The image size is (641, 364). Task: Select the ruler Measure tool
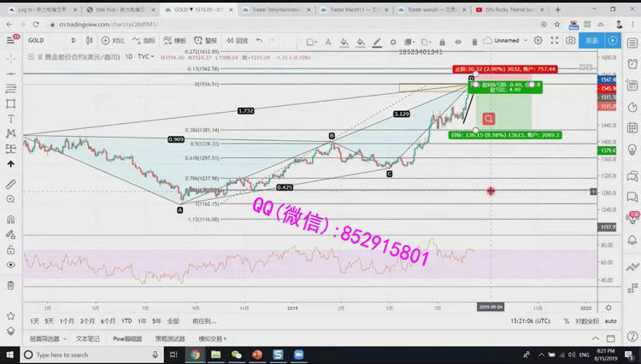pyautogui.click(x=10, y=185)
